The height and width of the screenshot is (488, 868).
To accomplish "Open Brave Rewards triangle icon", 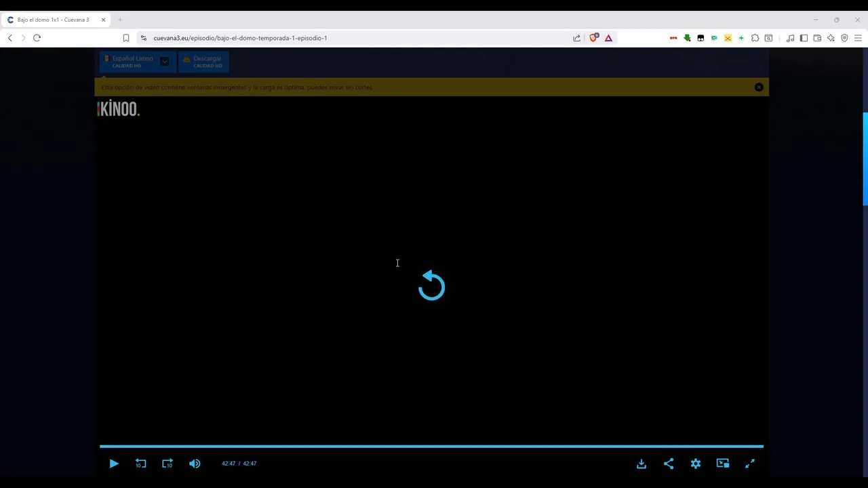I will click(x=608, y=38).
